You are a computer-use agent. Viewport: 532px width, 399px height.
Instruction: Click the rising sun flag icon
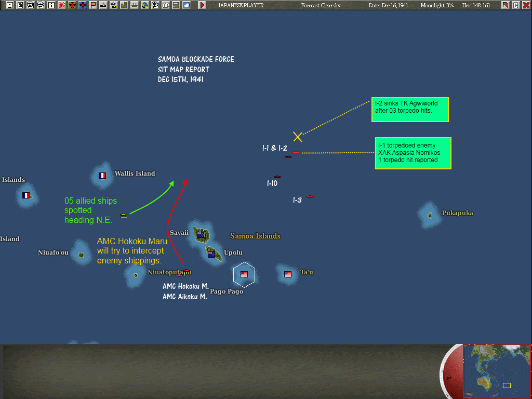(x=62, y=5)
